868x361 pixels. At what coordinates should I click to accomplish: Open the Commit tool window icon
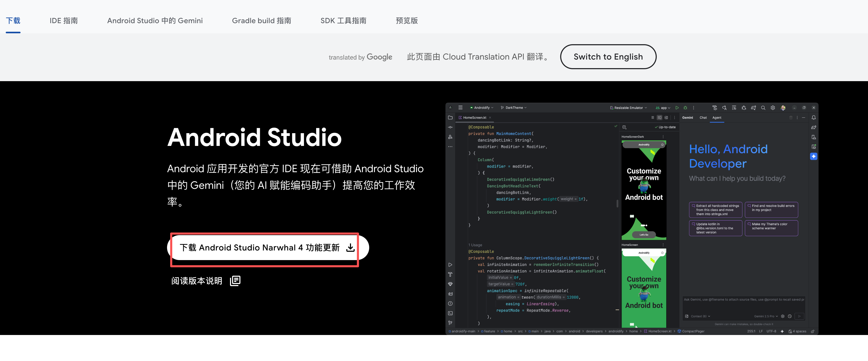click(x=450, y=127)
